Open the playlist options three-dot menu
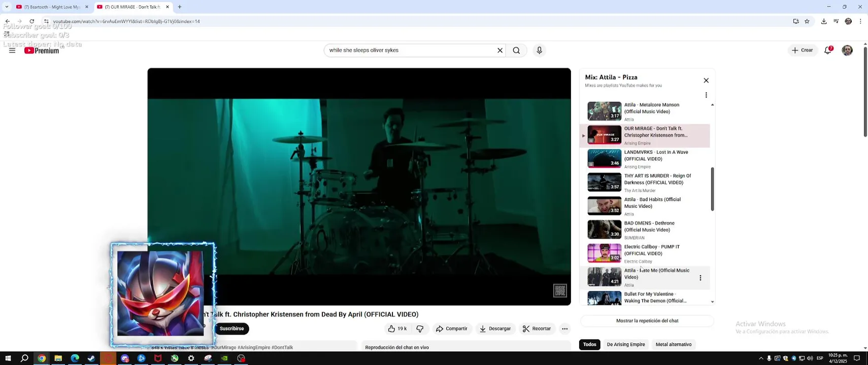868x365 pixels. coord(706,95)
